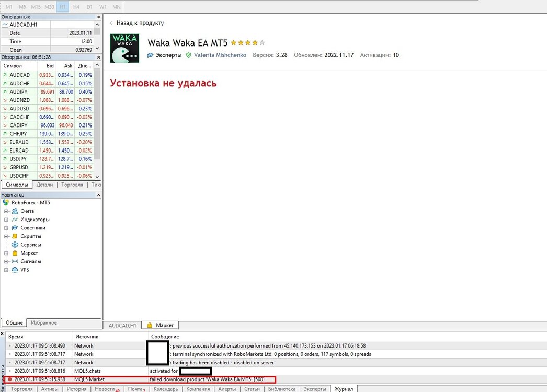Select the M1 timeframe button
The height and width of the screenshot is (392, 547).
click(9, 7)
